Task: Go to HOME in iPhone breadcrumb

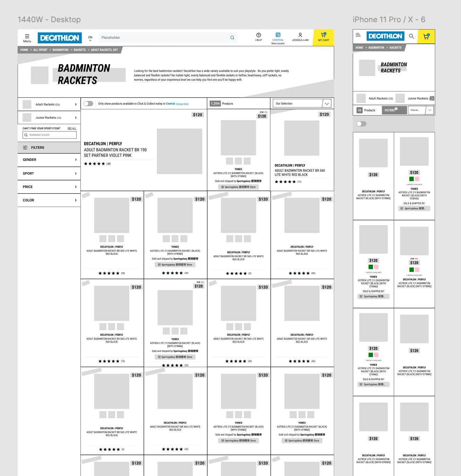Action: tap(359, 48)
